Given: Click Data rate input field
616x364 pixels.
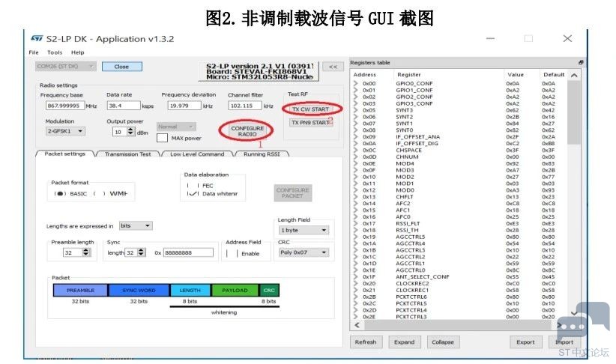Looking at the screenshot, I should click(124, 106).
